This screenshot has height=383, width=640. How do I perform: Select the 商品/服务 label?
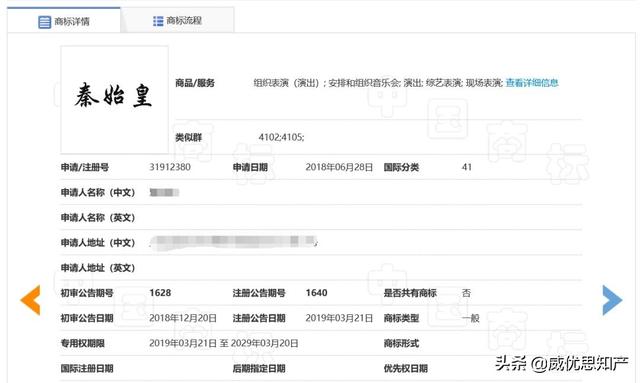[x=195, y=83]
